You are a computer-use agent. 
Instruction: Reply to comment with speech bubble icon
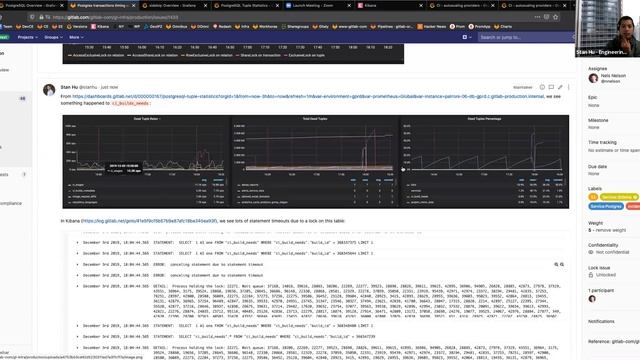[x=551, y=87]
